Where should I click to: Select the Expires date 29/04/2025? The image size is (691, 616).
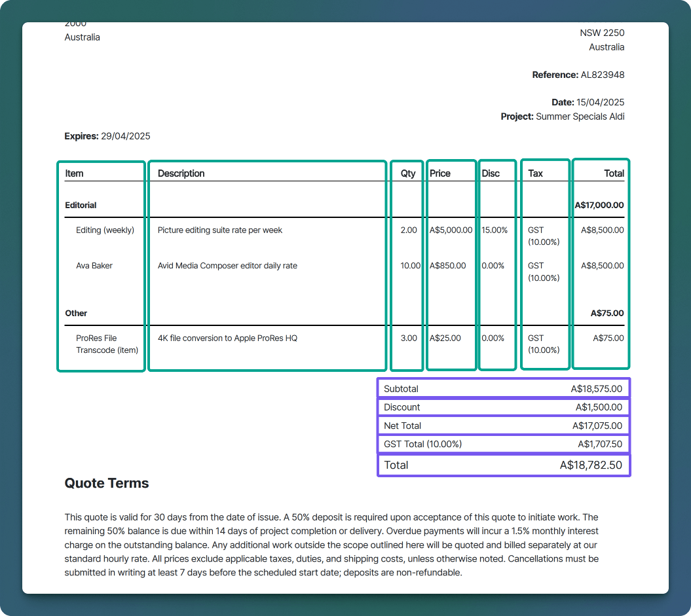point(126,136)
